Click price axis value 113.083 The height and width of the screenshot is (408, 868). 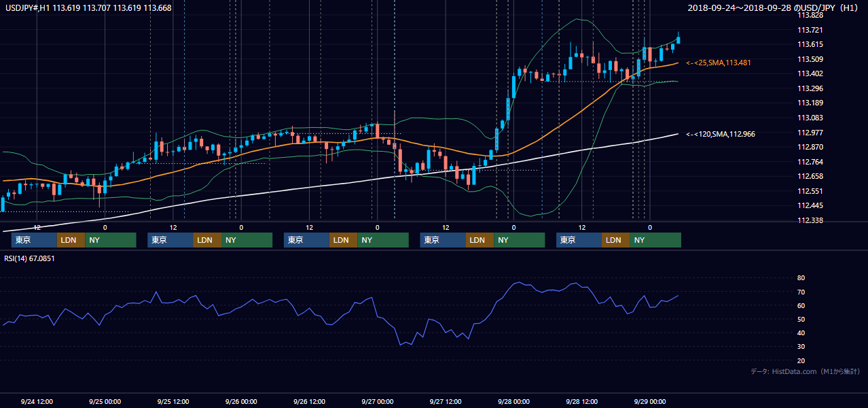pyautogui.click(x=810, y=118)
